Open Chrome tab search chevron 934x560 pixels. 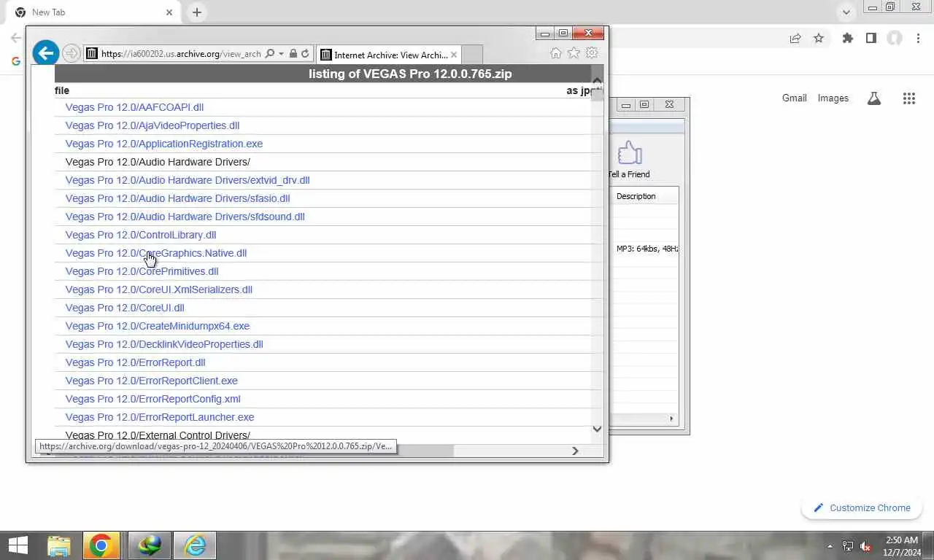coord(846,12)
